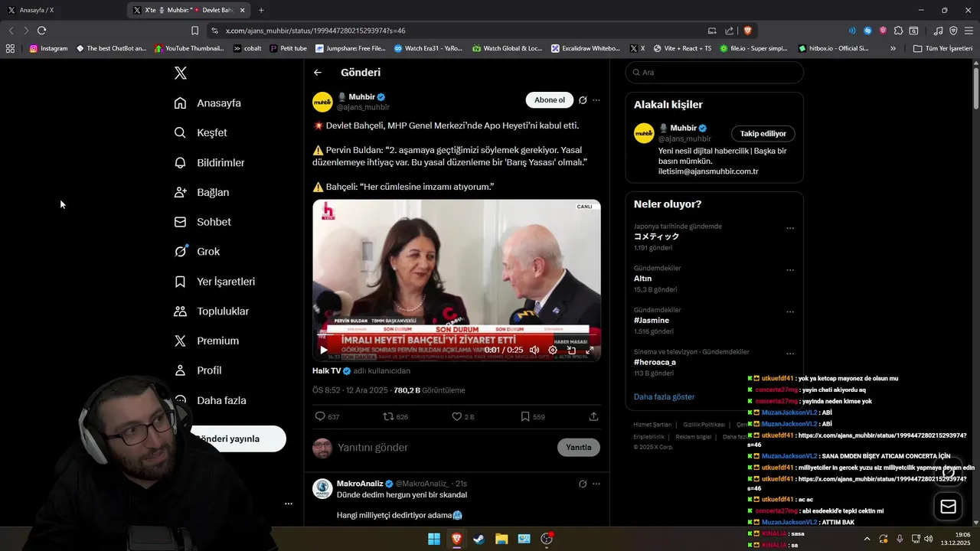Open Grok from the sidebar
This screenshot has height=551, width=980.
tap(198, 251)
